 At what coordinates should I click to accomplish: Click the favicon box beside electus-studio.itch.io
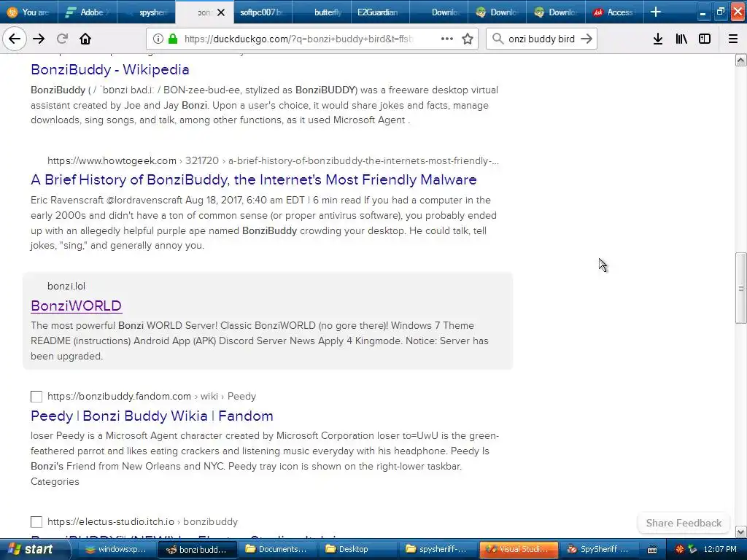point(36,522)
